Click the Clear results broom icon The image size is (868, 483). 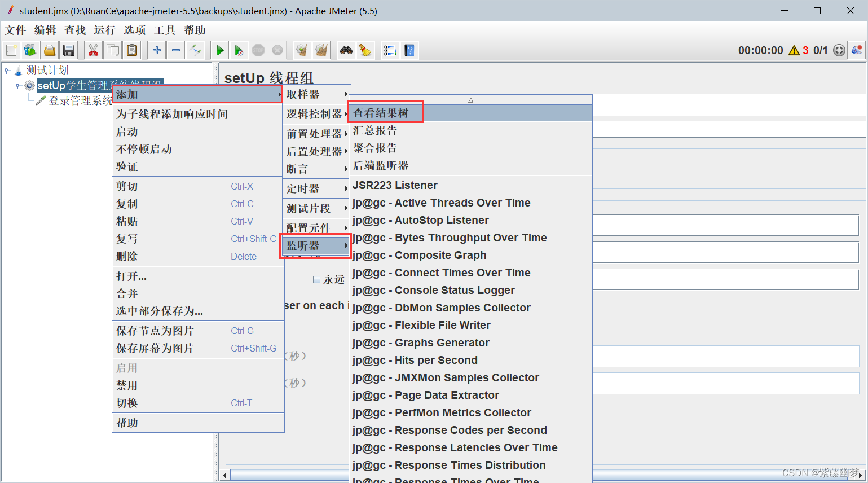click(x=302, y=50)
